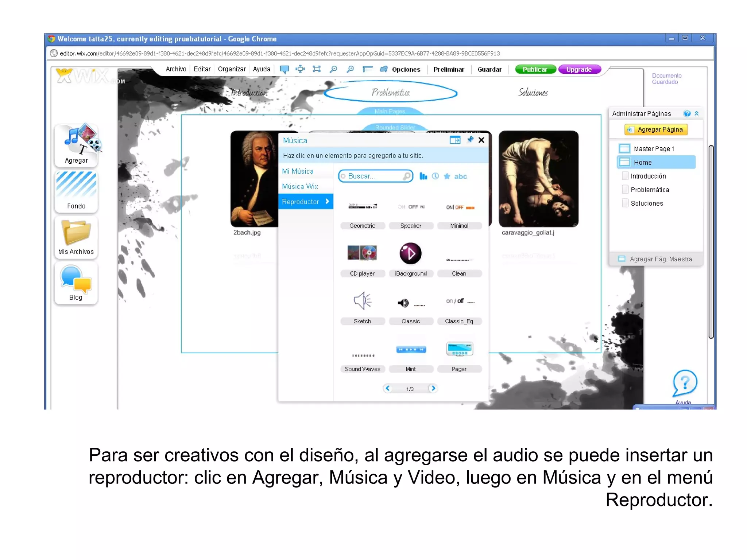747x560 pixels.
Task: Click the icon left of Opciones
Action: pos(384,69)
